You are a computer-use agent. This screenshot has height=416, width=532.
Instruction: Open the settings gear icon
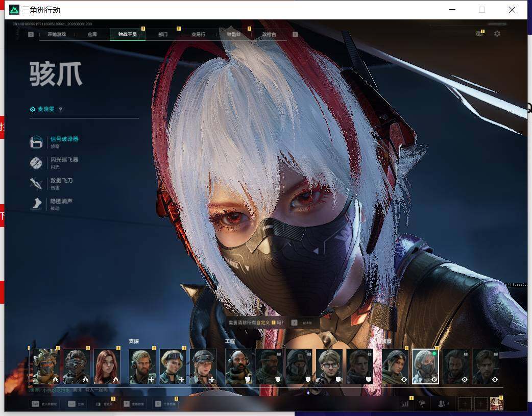(x=497, y=34)
